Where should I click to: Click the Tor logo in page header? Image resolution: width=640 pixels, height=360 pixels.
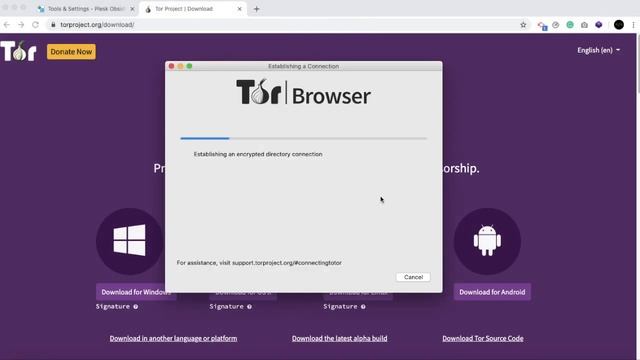coord(18,51)
